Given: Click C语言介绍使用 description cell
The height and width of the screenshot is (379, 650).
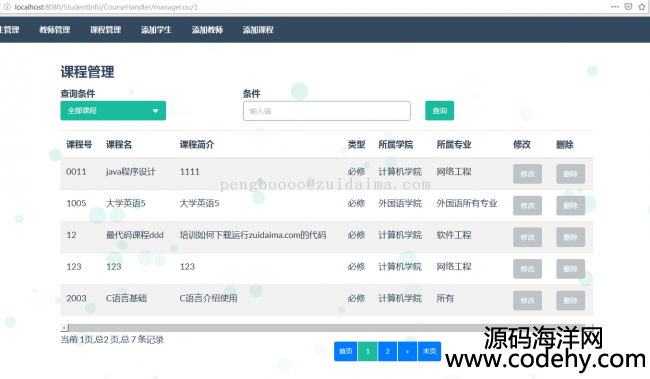Looking at the screenshot, I should (209, 298).
